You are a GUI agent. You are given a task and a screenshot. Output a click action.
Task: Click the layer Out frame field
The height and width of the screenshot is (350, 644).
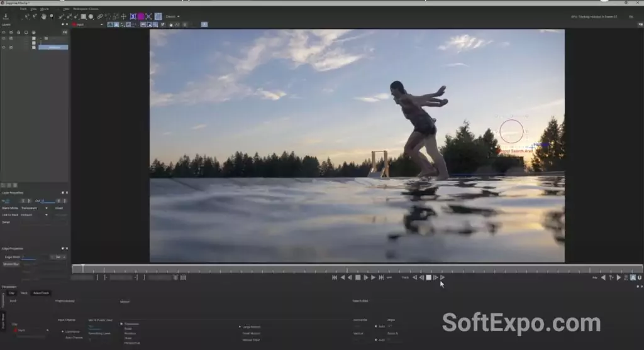tap(48, 201)
